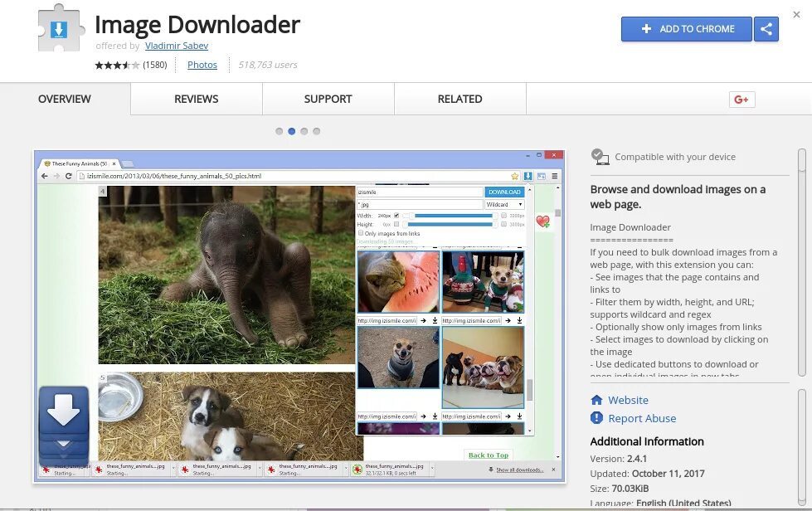Click open-in-tab arrow below cat thumbnail

[423, 320]
